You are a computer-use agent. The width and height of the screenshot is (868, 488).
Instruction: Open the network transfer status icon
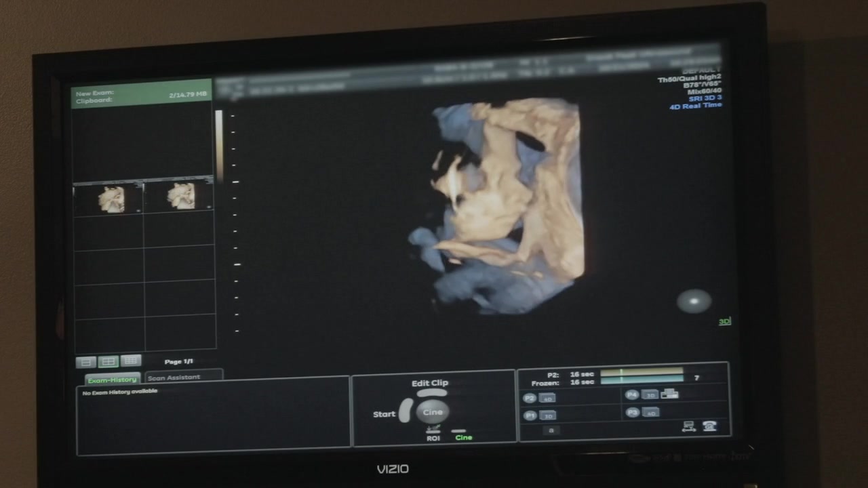coord(689,426)
